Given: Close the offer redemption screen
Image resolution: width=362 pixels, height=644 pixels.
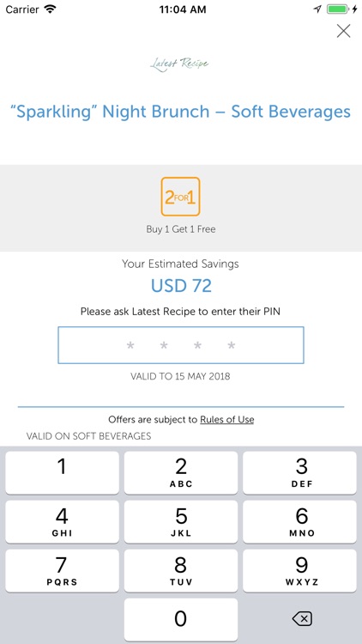Looking at the screenshot, I should [343, 31].
